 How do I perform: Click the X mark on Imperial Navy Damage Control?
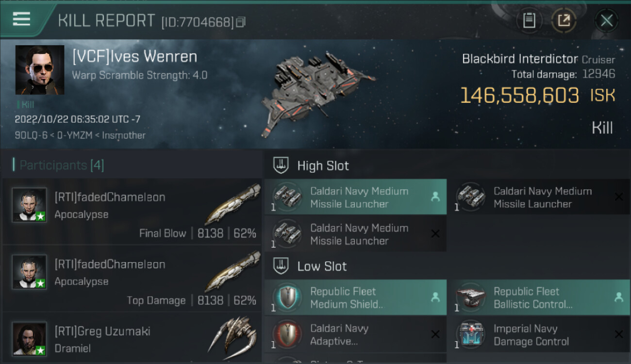pos(619,334)
